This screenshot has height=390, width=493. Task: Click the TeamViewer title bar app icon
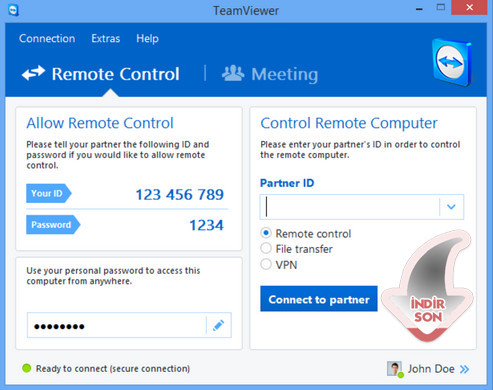(x=13, y=10)
